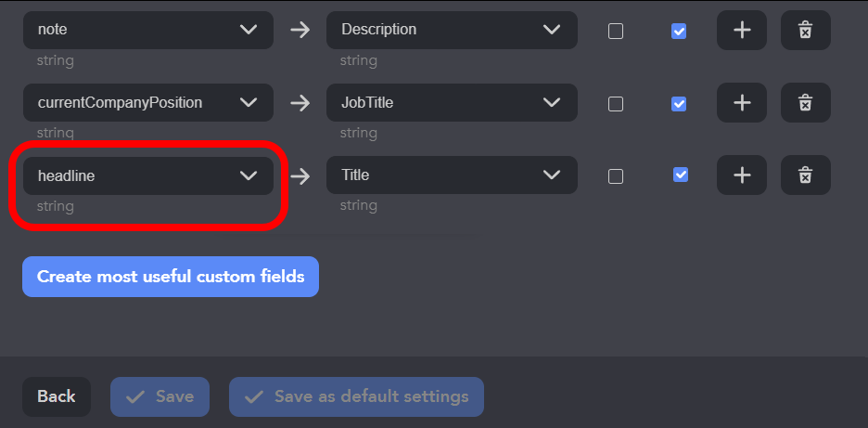This screenshot has height=428, width=868.
Task: Uncheck the checked box in the Title row
Action: point(681,175)
